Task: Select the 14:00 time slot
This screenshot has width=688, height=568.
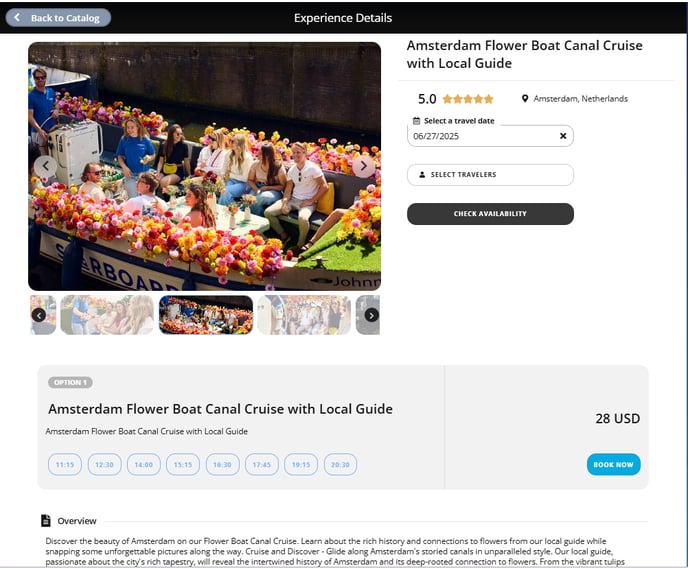Action: coord(143,464)
